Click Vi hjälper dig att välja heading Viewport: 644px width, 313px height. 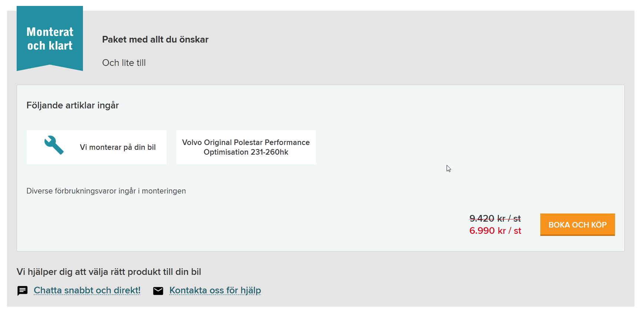109,272
